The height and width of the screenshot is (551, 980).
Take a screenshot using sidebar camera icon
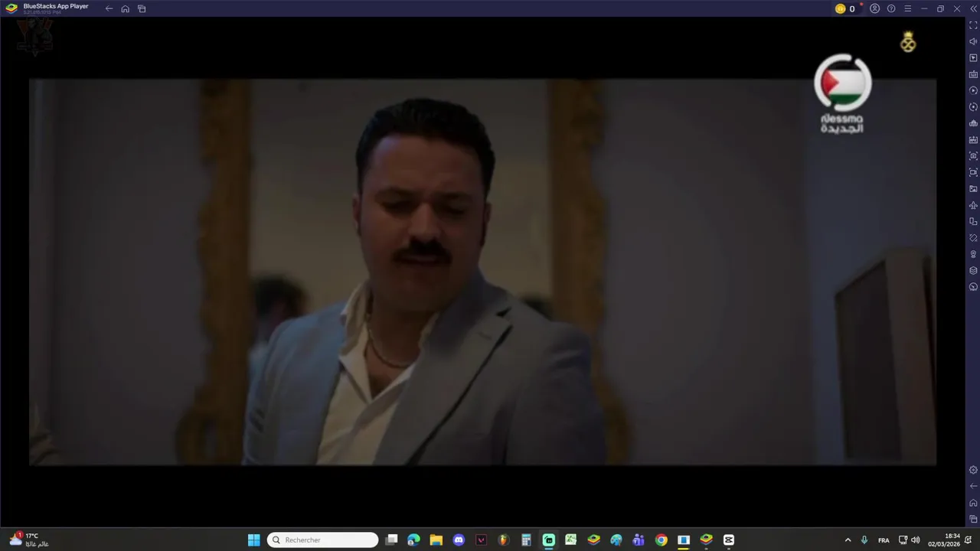[x=973, y=156]
